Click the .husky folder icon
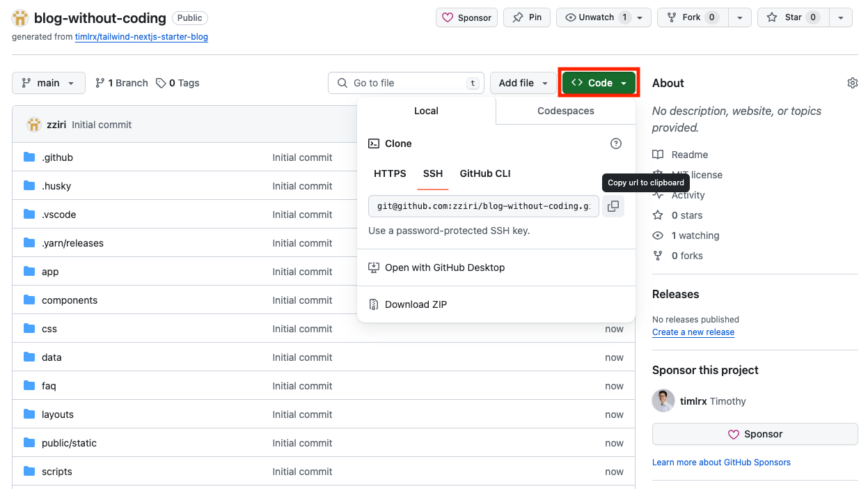This screenshot has width=868, height=489. point(29,186)
